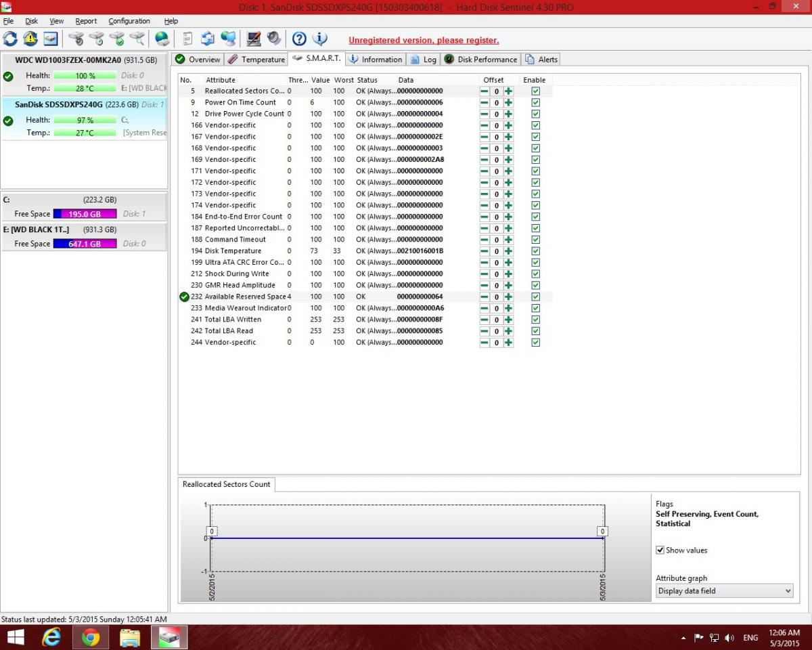Click the C: free space bar 195.0 GB
812x650 pixels.
point(85,214)
